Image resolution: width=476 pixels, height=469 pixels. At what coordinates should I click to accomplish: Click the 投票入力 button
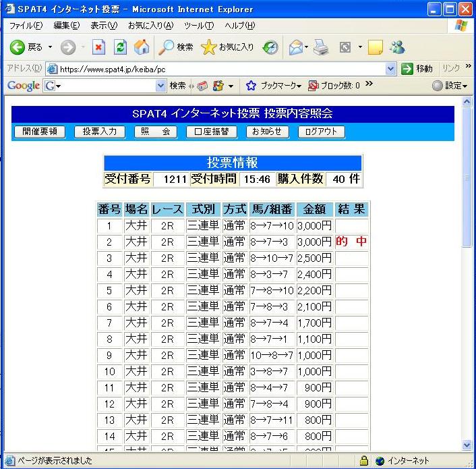click(100, 132)
